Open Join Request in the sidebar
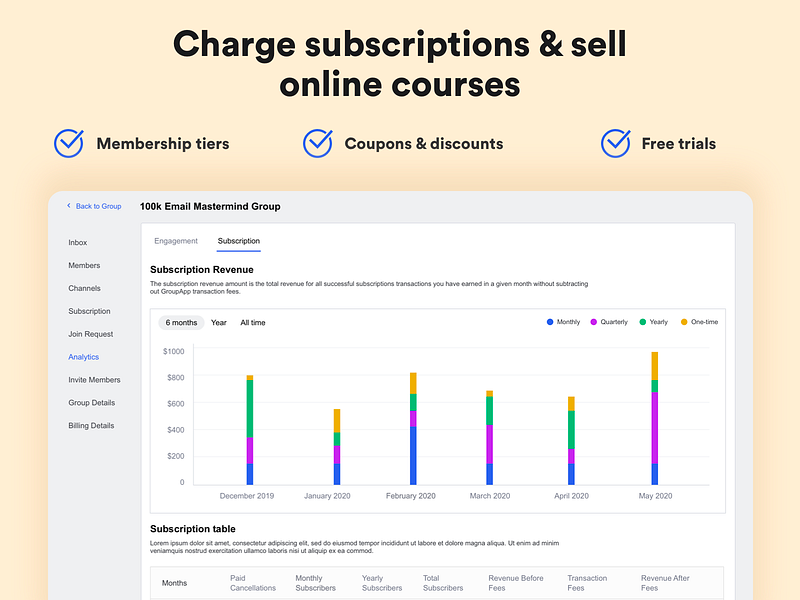Image resolution: width=800 pixels, height=600 pixels. pos(91,334)
